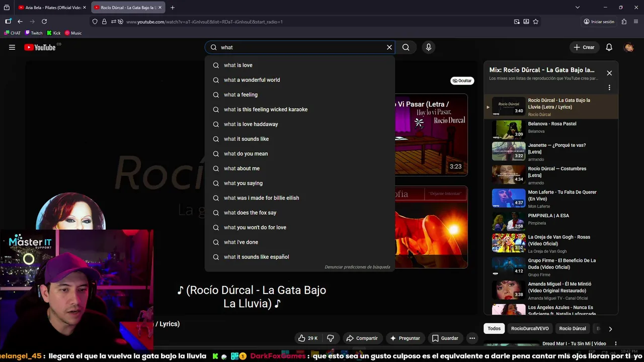The height and width of the screenshot is (362, 644).
Task: Select suggestion "what does the fox say"
Action: coord(300,213)
